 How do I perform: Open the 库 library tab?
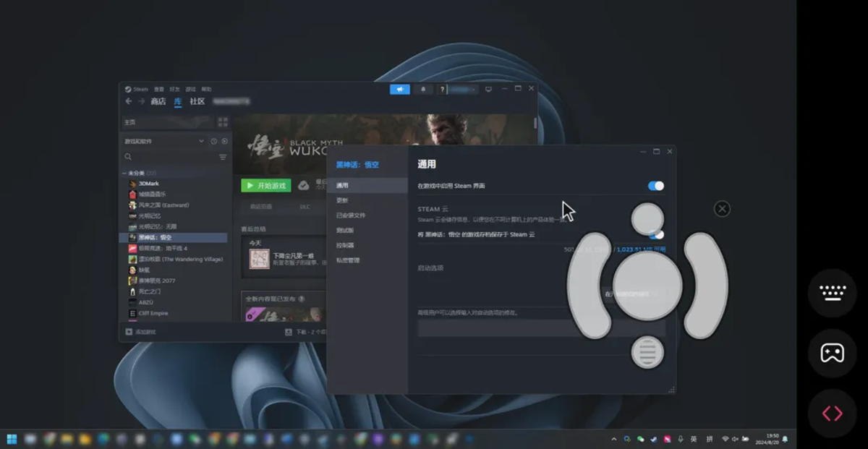[x=178, y=102]
